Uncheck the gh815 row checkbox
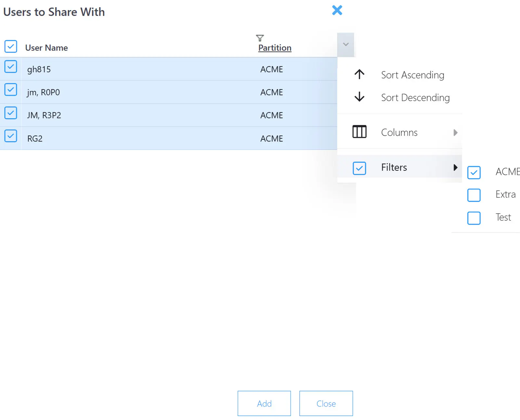This screenshot has width=520, height=420. pos(11,67)
